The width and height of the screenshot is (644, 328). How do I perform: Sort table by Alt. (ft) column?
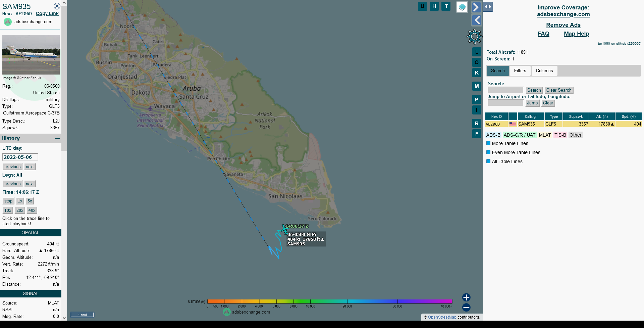602,116
